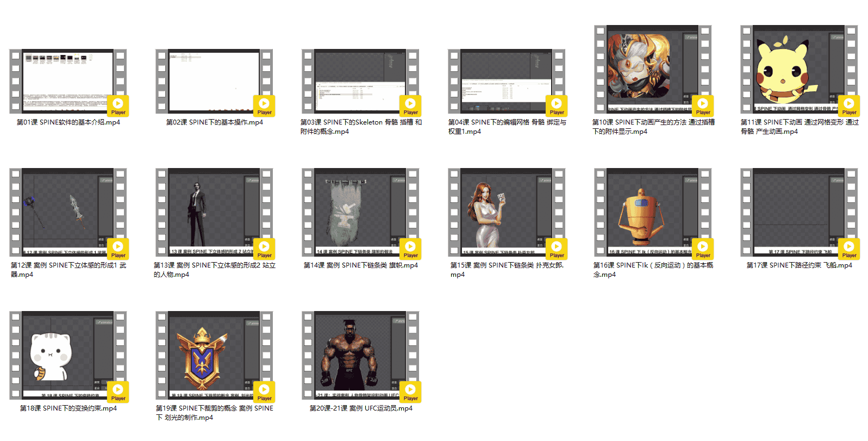Click the filename starting "第11课 SPINE下动画"
The width and height of the screenshot is (868, 441).
800,127
